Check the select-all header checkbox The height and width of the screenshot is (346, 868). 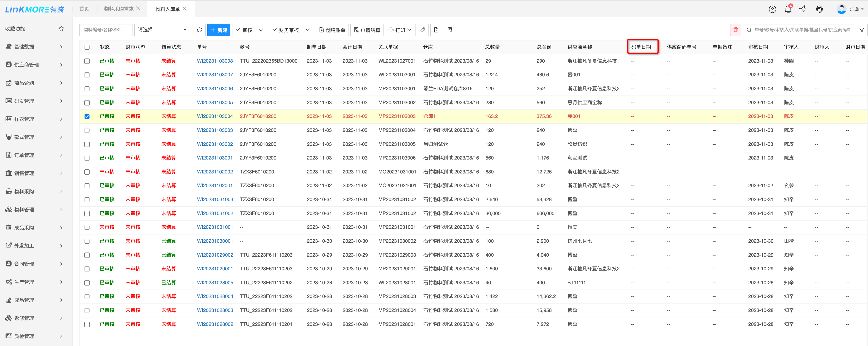87,47
